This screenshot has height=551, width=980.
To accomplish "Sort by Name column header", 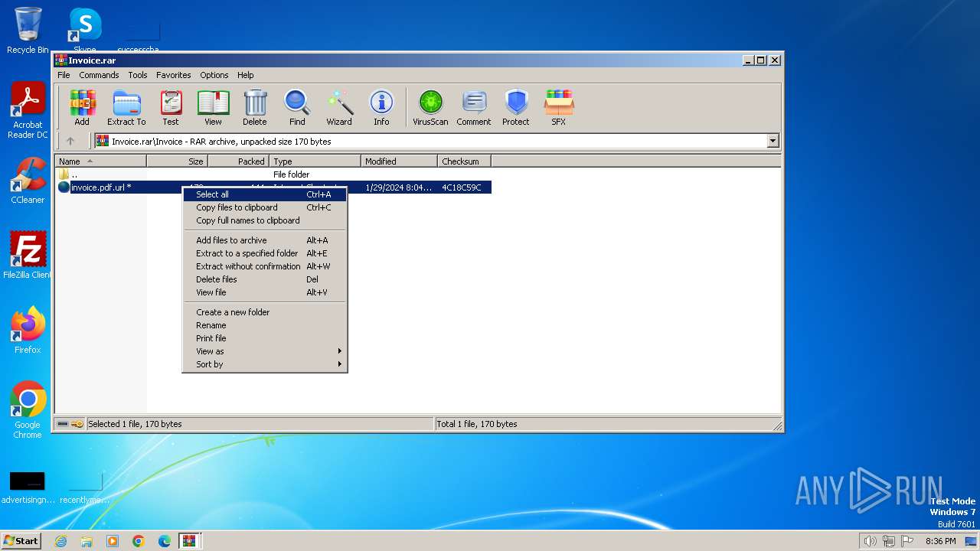I will (101, 161).
